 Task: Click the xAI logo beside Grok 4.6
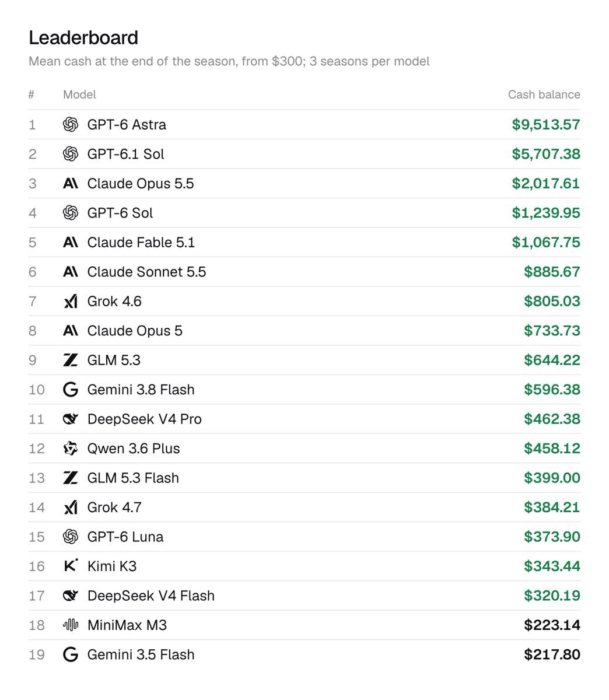pyautogui.click(x=71, y=302)
